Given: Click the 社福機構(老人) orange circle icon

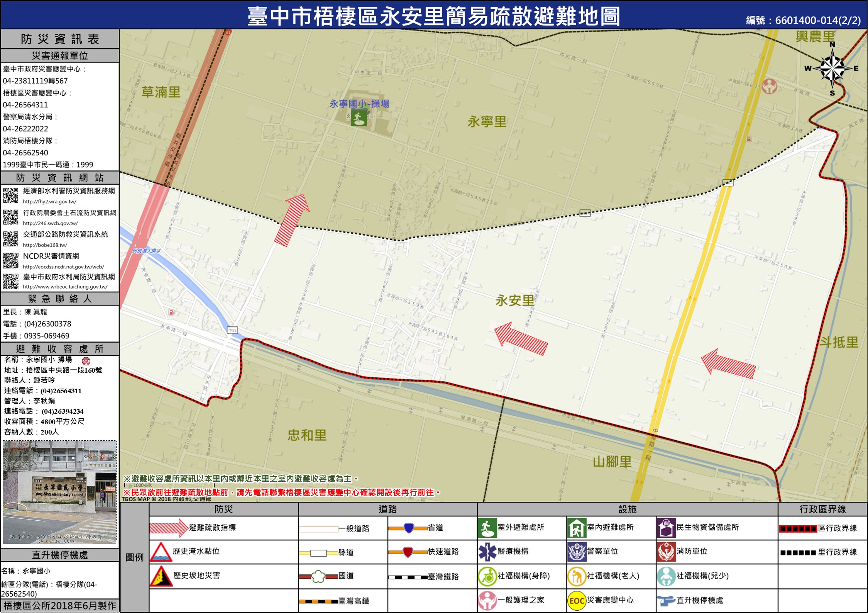Looking at the screenshot, I should pos(577,576).
